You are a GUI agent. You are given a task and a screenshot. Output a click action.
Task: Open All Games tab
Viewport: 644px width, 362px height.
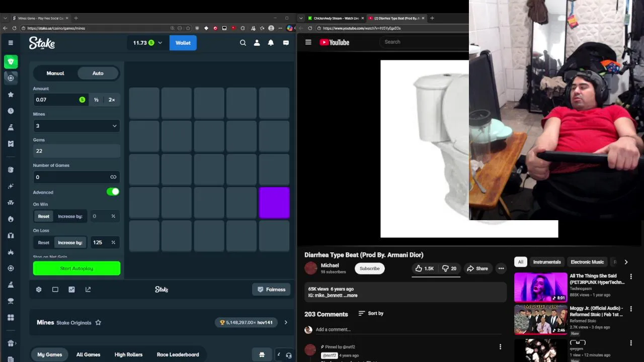88,354
